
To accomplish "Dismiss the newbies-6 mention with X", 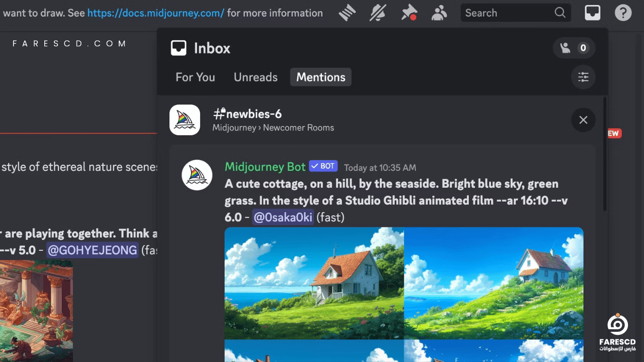I will coord(583,120).
